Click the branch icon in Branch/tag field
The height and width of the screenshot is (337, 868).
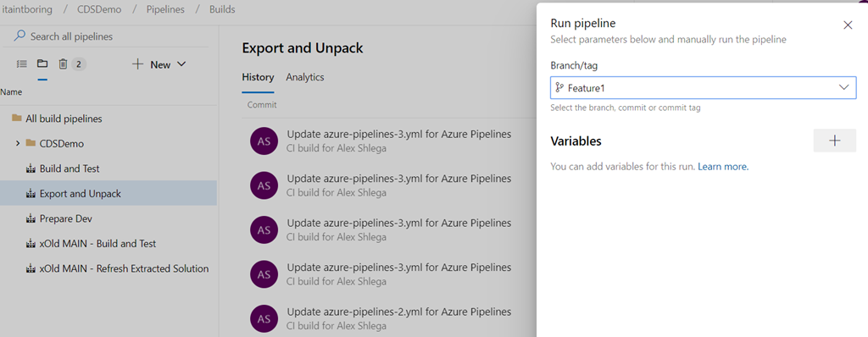click(559, 87)
